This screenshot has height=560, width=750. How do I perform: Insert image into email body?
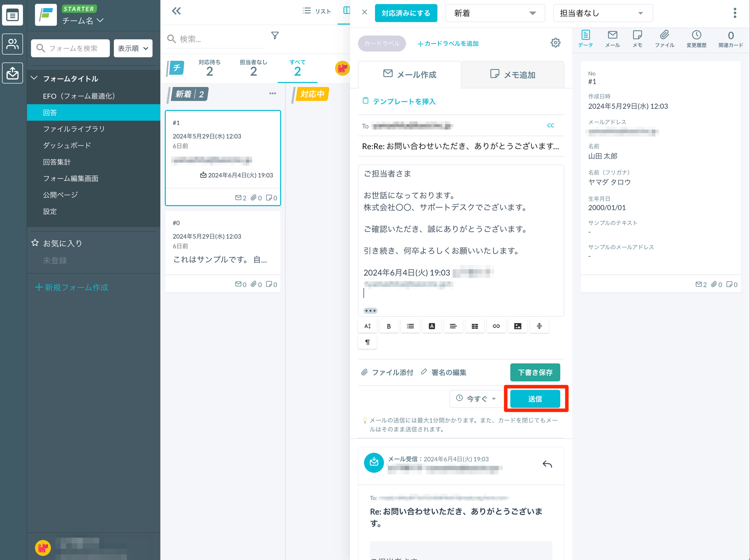coord(517,326)
